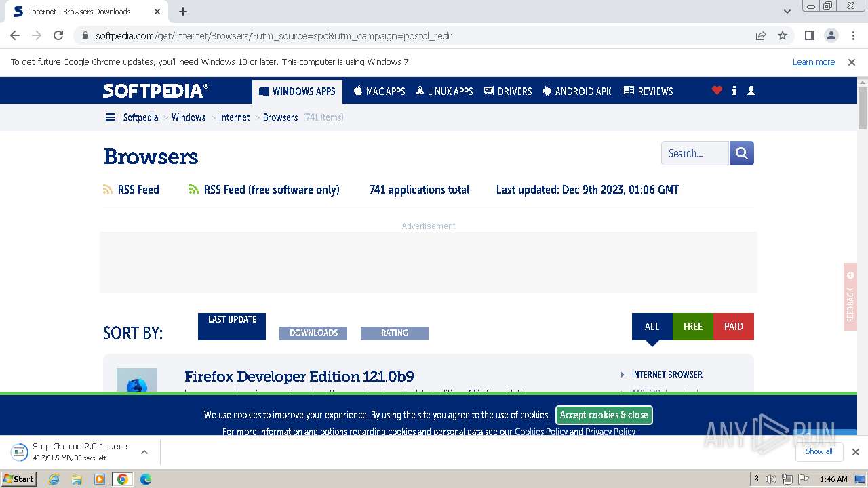This screenshot has width=868, height=488.
Task: Open Firefox Developer Edition 121.0b9 entry
Action: click(x=299, y=376)
